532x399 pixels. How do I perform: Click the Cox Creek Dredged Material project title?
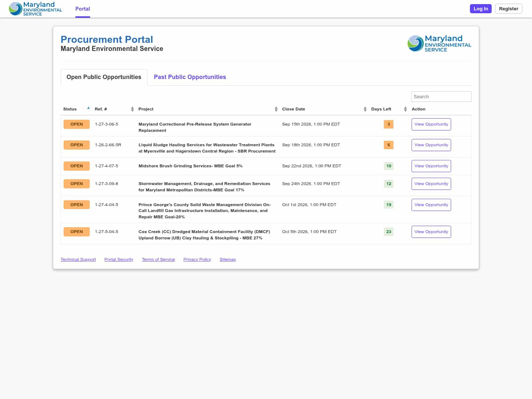click(204, 235)
